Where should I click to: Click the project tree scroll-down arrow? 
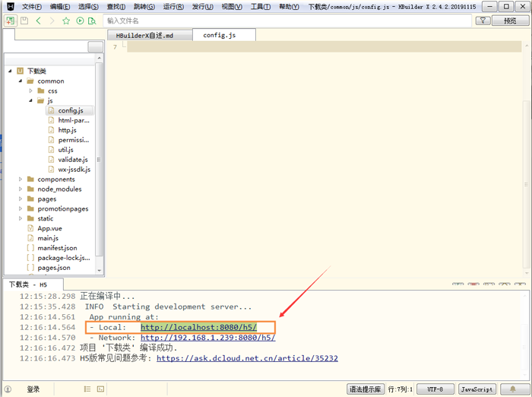(100, 271)
